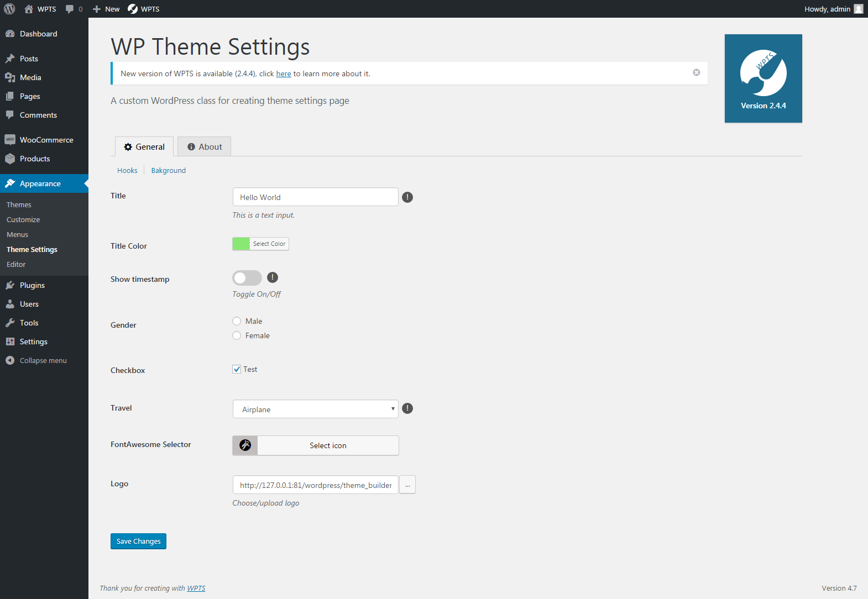Click Save Changes button
Image resolution: width=868 pixels, height=599 pixels.
tap(138, 541)
